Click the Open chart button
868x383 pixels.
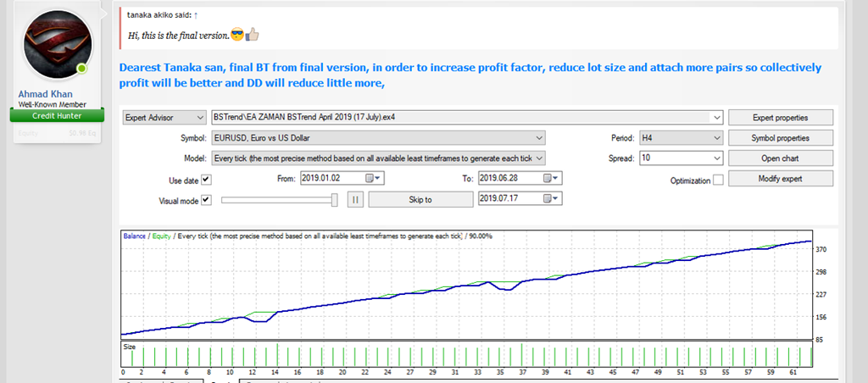tap(781, 158)
